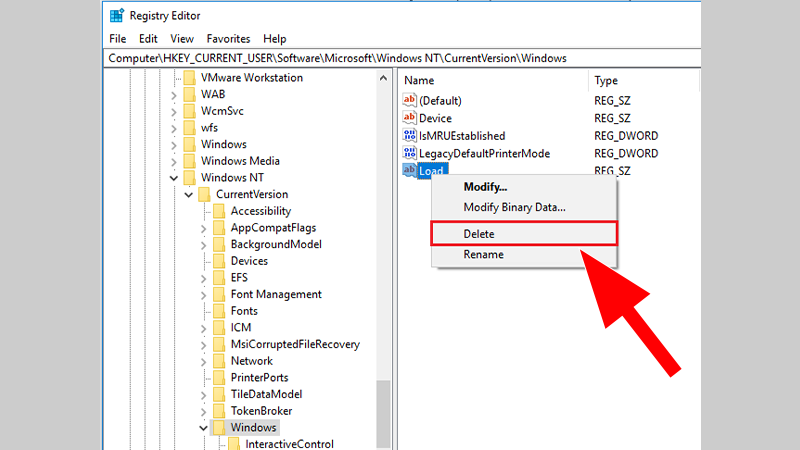This screenshot has height=450, width=800.
Task: Select the WAB folder icon
Action: coord(189,94)
